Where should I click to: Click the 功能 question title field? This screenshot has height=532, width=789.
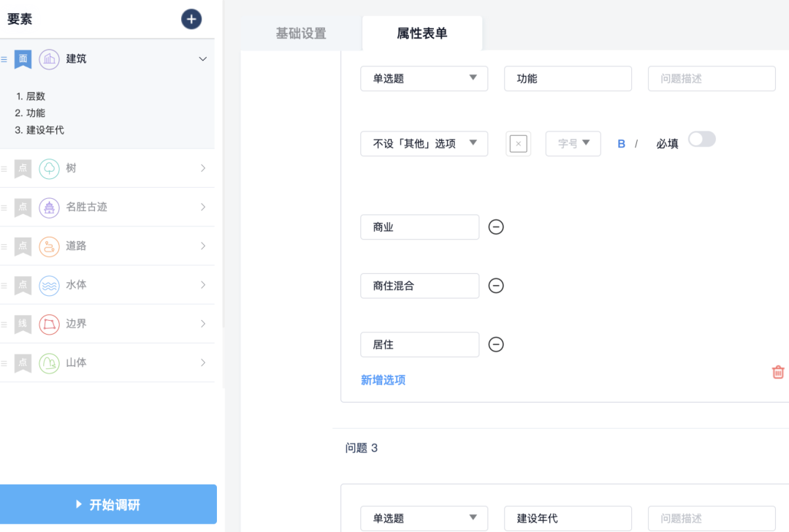pos(568,78)
